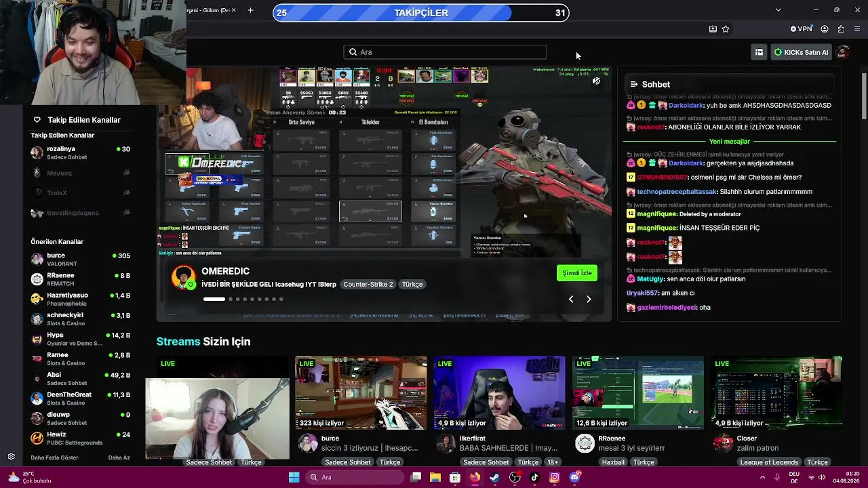The width and height of the screenshot is (868, 488).
Task: Open OBS Studio from the taskbar
Action: pos(515,477)
